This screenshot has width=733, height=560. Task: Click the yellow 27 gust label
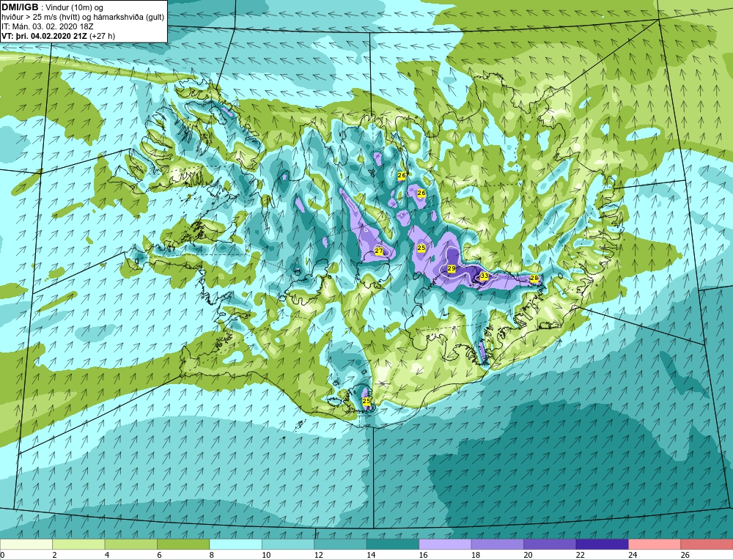point(379,251)
